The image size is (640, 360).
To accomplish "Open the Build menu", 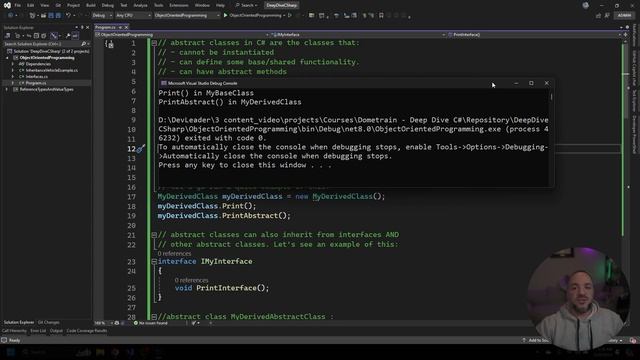I will (x=91, y=5).
